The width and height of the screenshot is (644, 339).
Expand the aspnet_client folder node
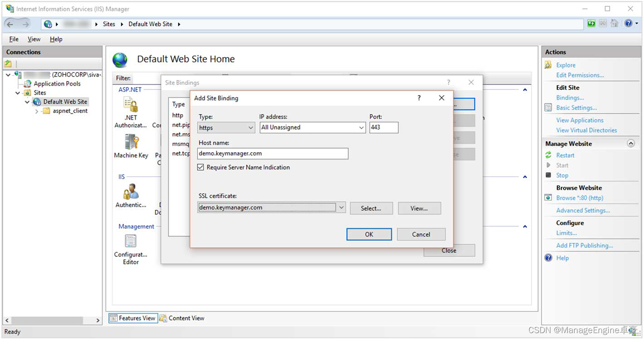tap(37, 111)
